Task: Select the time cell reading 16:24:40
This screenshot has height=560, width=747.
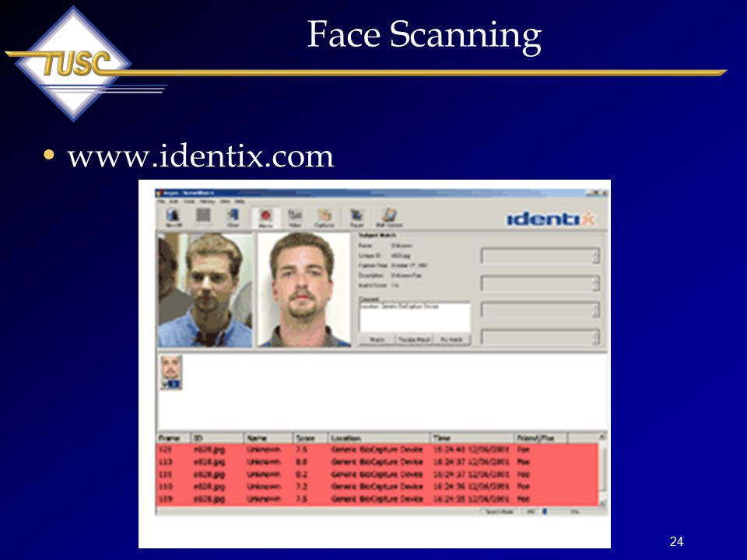Action: (x=472, y=450)
